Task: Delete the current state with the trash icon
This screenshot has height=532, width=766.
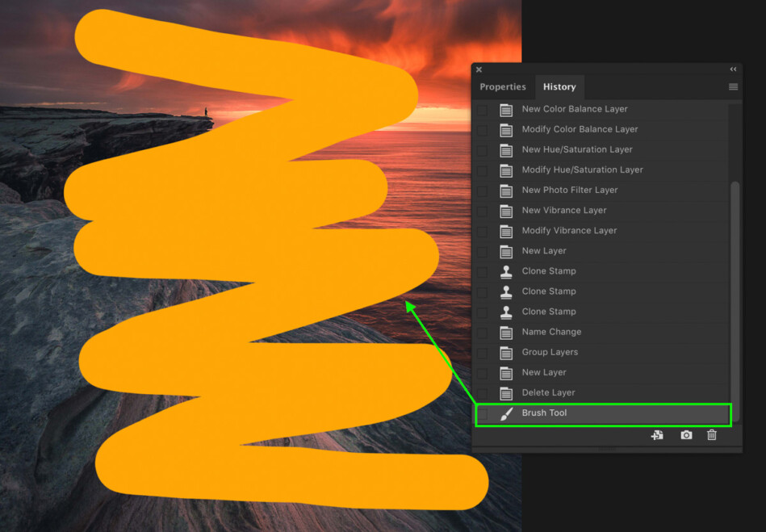Action: tap(711, 434)
